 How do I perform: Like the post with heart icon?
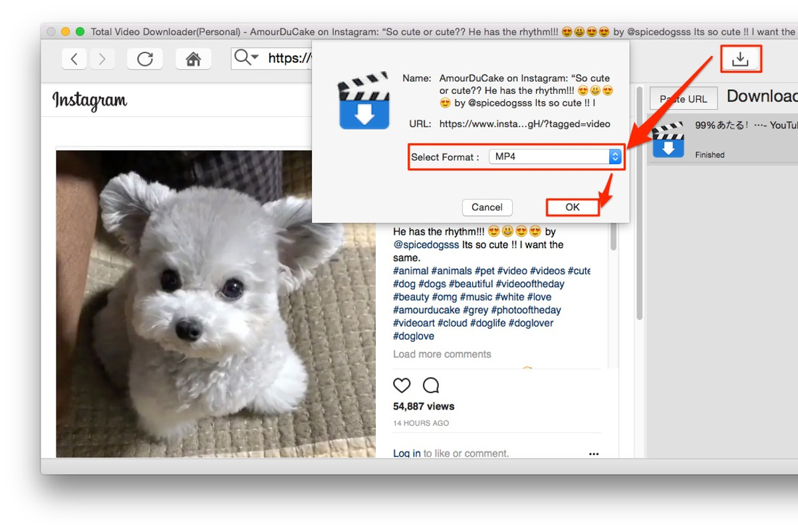(x=402, y=385)
